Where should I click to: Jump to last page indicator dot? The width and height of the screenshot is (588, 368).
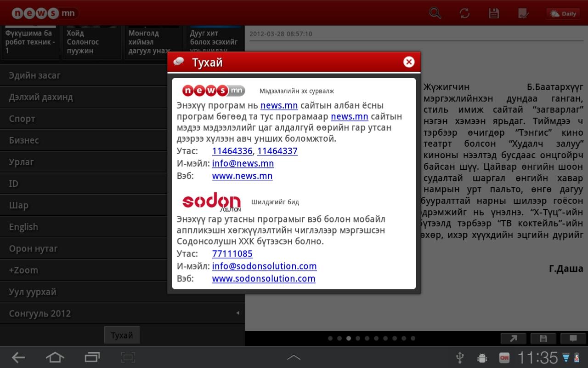(413, 339)
